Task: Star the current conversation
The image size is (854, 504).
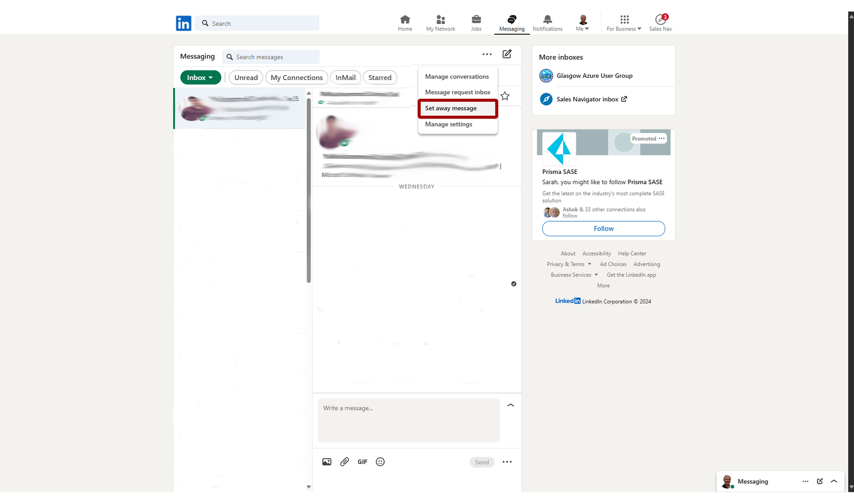Action: 504,96
